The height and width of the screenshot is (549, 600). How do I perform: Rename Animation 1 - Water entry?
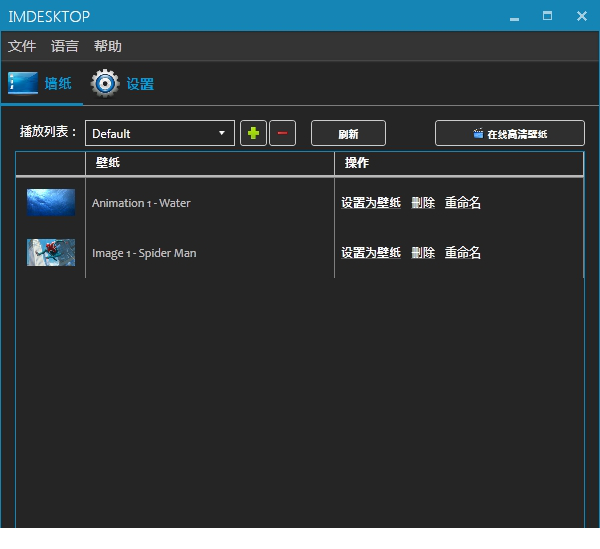coord(462,202)
